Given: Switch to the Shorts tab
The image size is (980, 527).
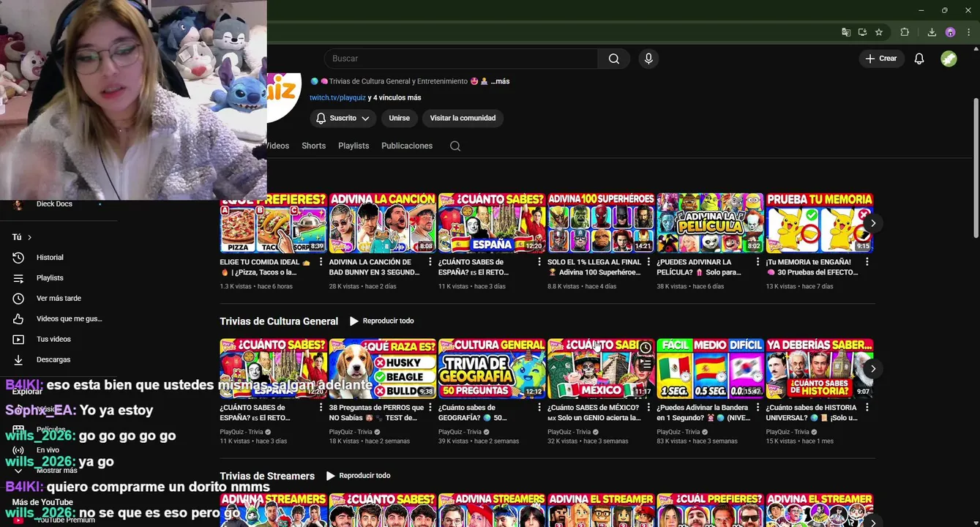Looking at the screenshot, I should point(313,146).
